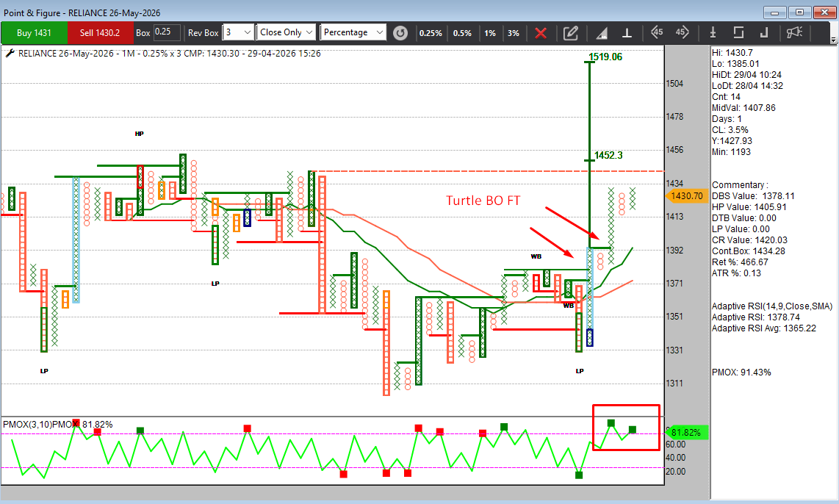Click the 'DBS Value: 1378.11' line
This screenshot has height=504, width=839.
[753, 196]
